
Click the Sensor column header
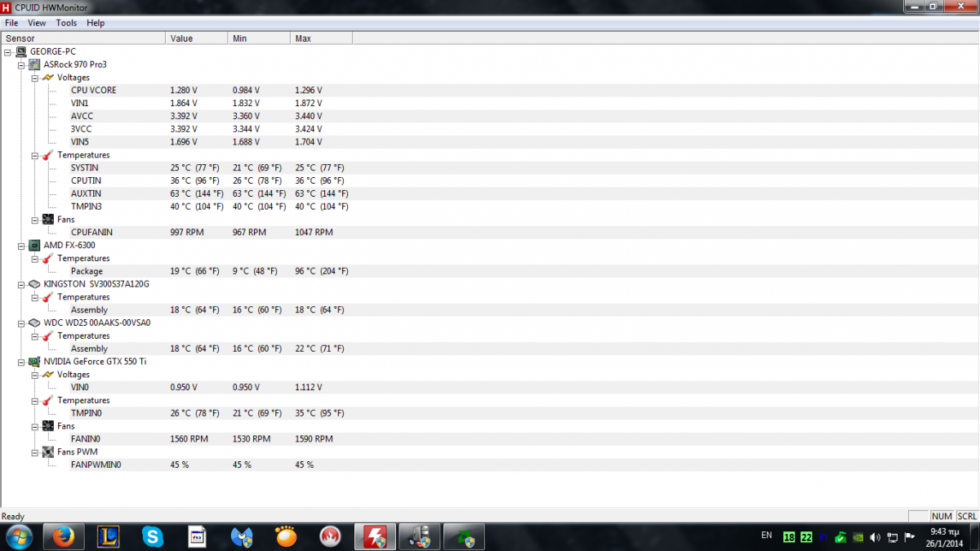(x=83, y=38)
